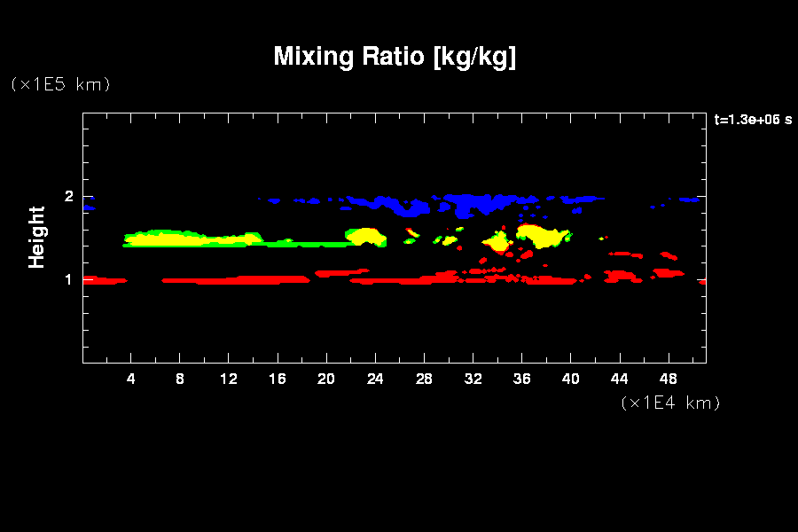The height and width of the screenshot is (532, 798).
Task: Click the large blue cloud layer near height 2
Action: [470, 203]
